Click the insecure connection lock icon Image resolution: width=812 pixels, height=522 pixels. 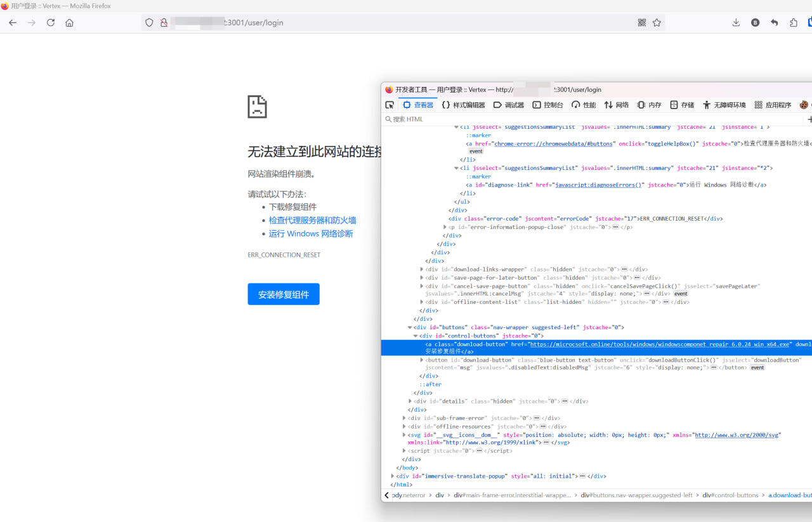(x=164, y=22)
